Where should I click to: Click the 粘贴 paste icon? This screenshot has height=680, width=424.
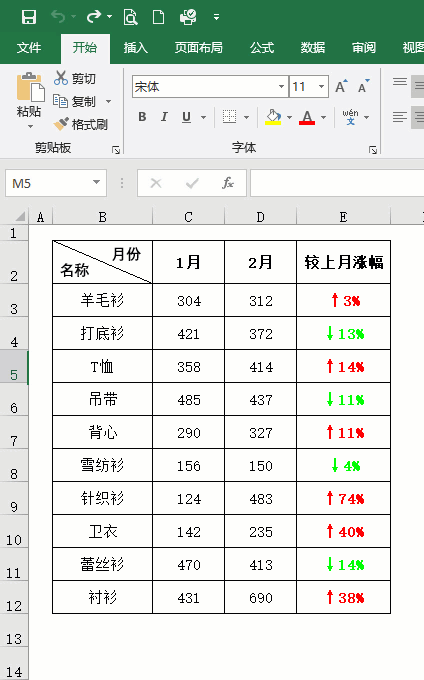point(30,87)
